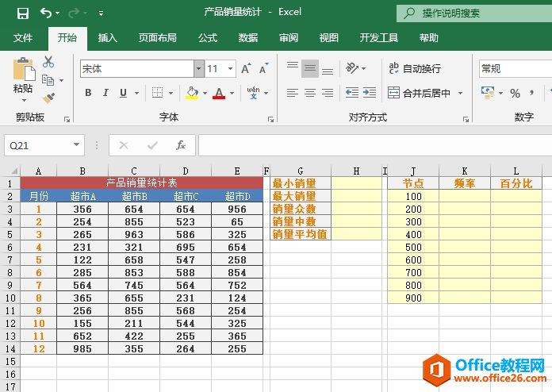Apply the red font color A
Screen dimensions: 552x392
219,93
